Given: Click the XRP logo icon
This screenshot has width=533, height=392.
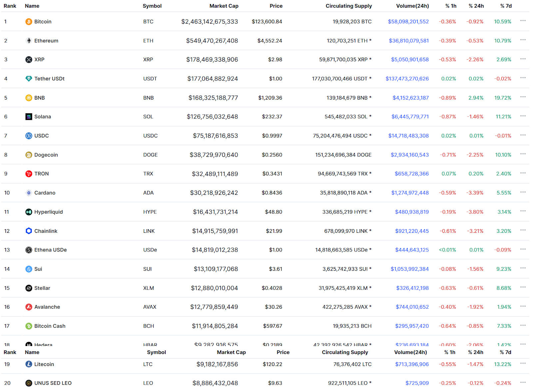Looking at the screenshot, I should 29,60.
